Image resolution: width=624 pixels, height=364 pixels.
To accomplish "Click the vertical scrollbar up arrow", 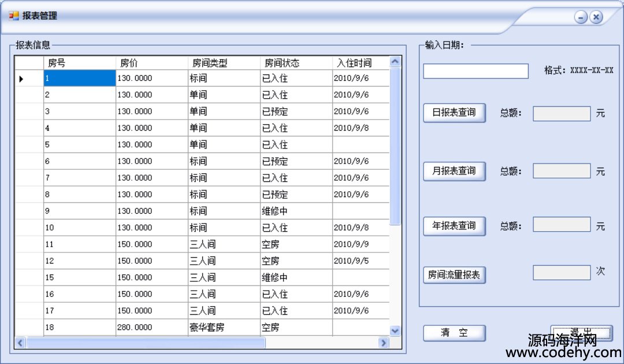I will [395, 62].
